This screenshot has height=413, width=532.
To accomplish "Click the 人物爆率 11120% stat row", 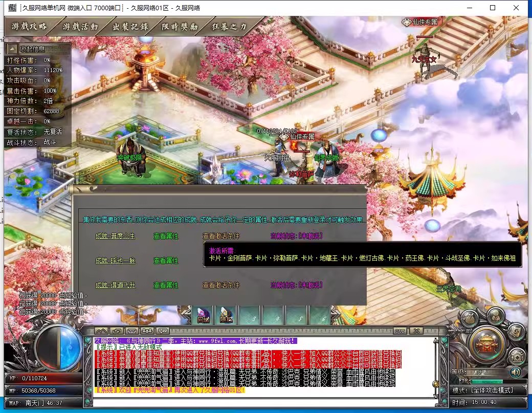I will (35, 70).
